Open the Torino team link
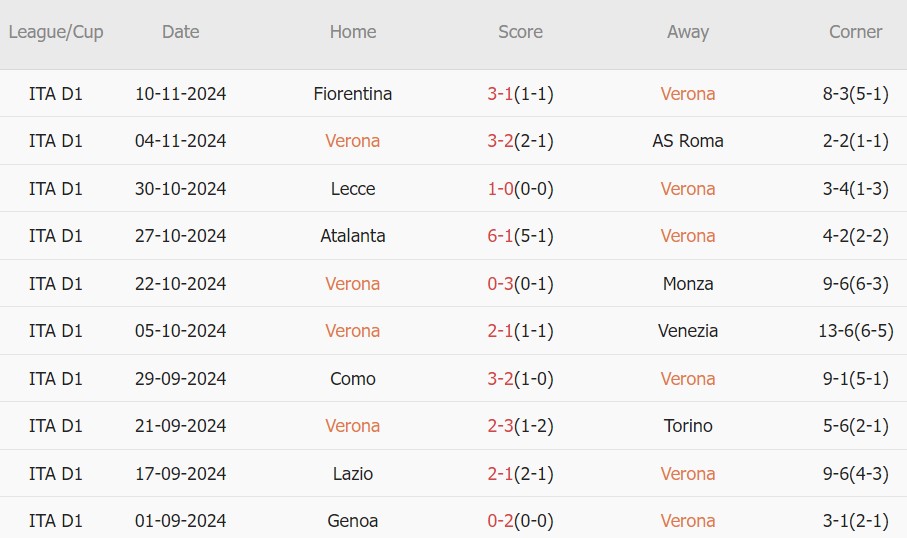 (x=687, y=426)
